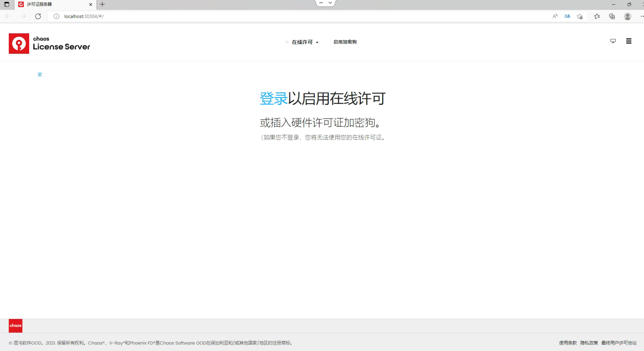Open a new browser tab
The image size is (644, 351).
tap(102, 4)
